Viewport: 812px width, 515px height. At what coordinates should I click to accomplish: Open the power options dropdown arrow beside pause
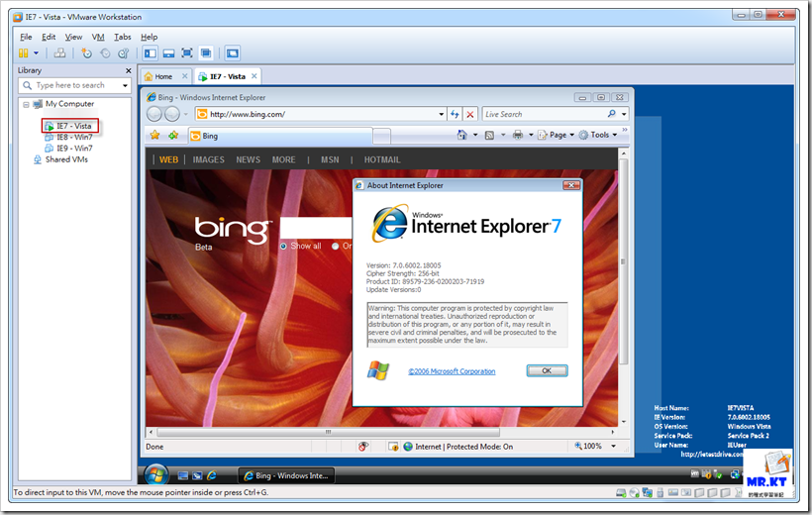(x=36, y=52)
